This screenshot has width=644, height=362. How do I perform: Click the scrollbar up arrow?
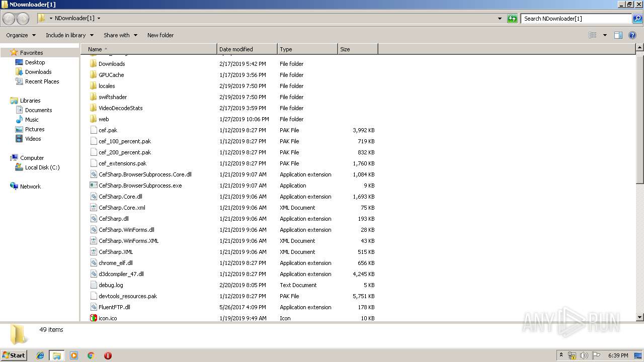coord(640,48)
